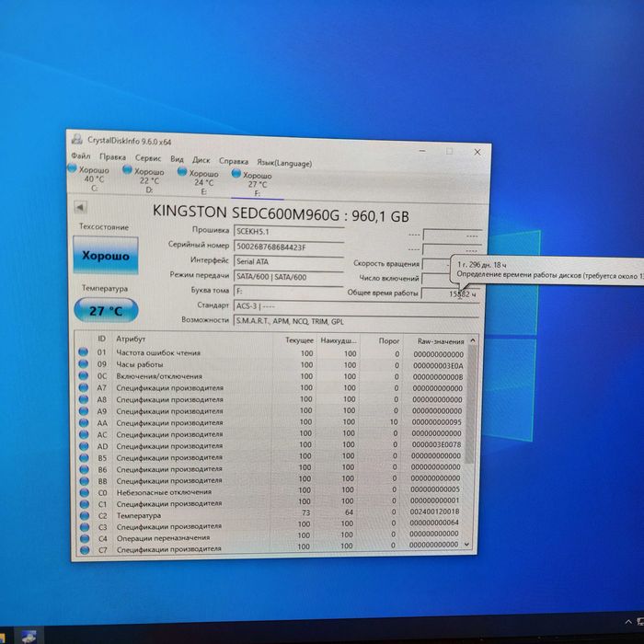
Task: Click status icon of attribute A8
Action: (x=84, y=398)
